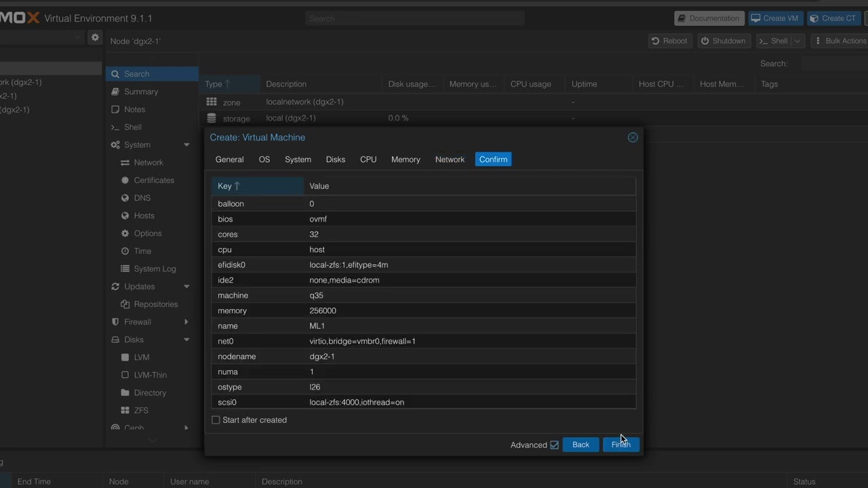Open the Disks wizard tab

(336, 159)
